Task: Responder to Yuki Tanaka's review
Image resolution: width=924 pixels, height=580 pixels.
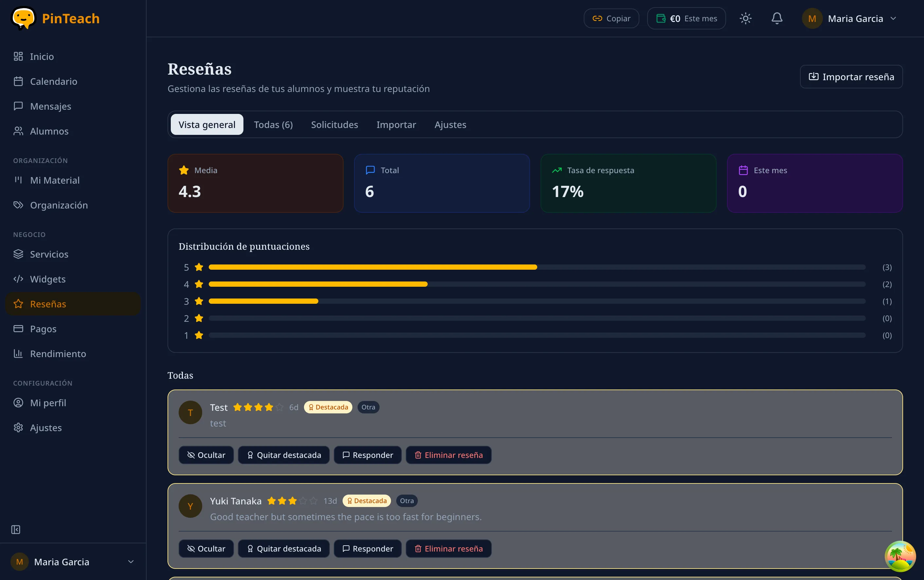Action: point(367,549)
